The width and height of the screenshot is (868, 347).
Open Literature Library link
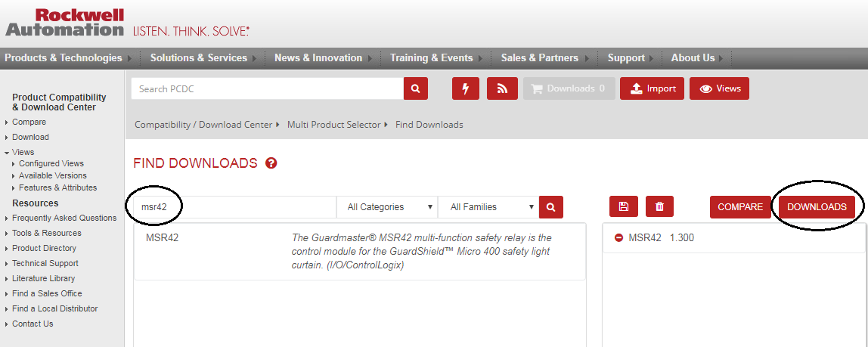click(44, 279)
